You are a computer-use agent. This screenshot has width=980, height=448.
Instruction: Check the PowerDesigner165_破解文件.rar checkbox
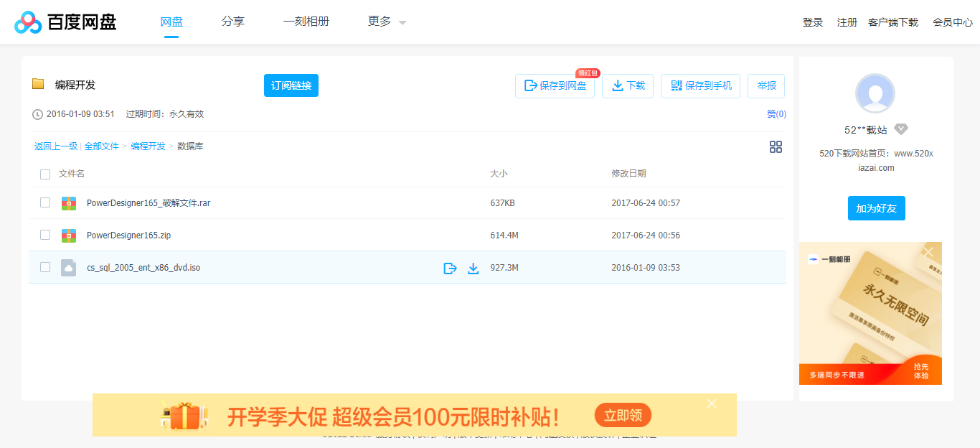click(x=45, y=202)
